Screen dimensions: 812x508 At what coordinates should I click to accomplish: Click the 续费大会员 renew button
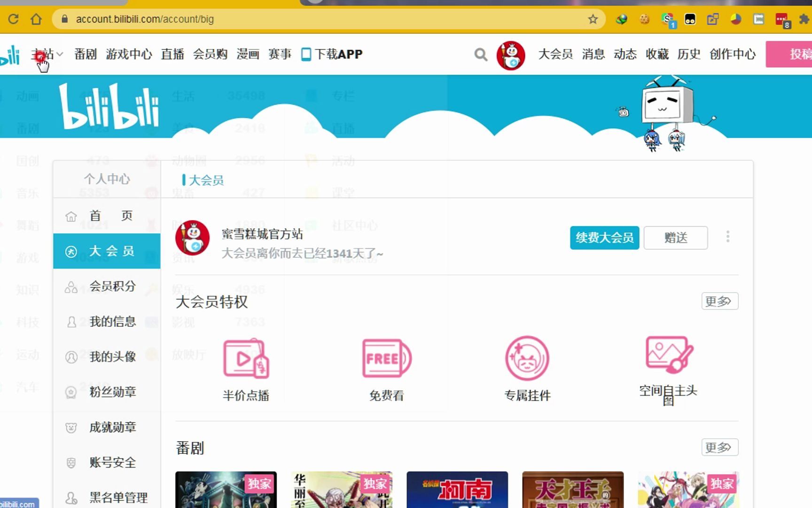604,238
